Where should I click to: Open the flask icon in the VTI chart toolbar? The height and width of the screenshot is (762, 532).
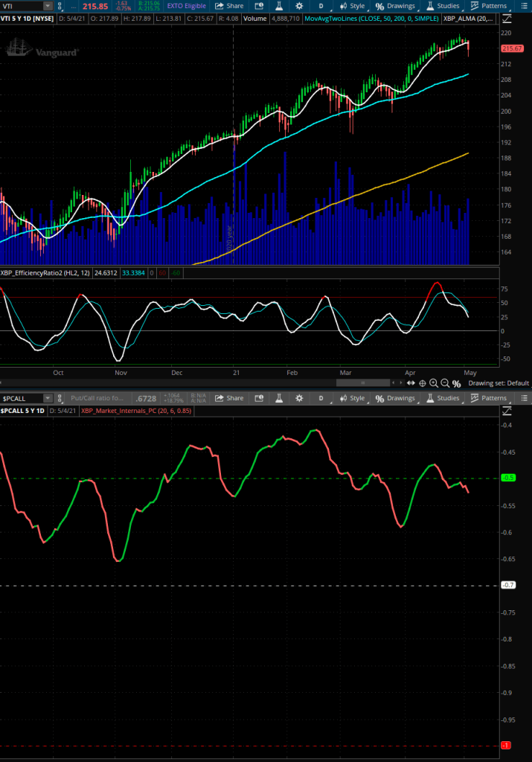280,5
